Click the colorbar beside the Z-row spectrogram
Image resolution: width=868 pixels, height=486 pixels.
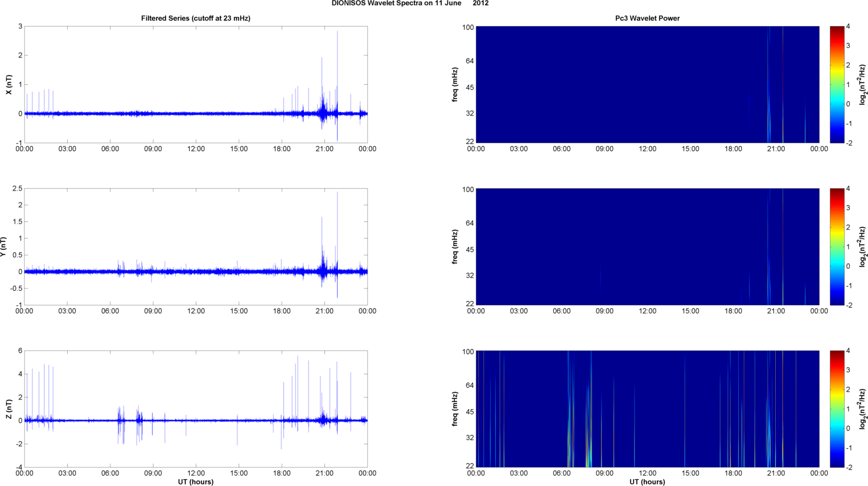837,409
